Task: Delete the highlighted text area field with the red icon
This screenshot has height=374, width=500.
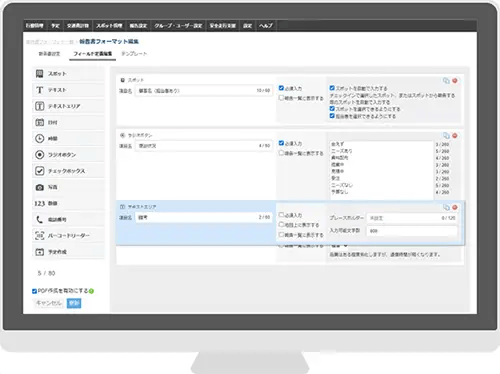Action: coord(455,207)
